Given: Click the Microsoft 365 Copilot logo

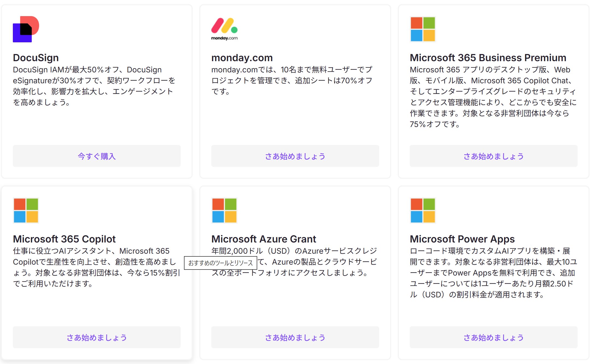Looking at the screenshot, I should click(x=26, y=211).
